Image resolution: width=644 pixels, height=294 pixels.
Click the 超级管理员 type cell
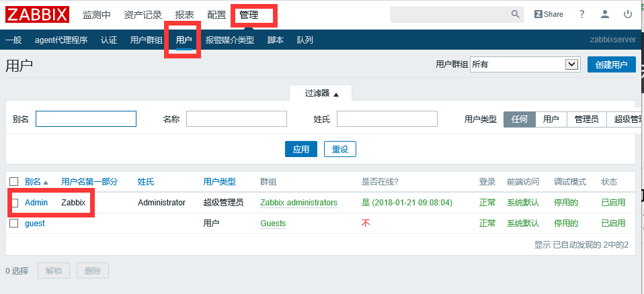223,203
